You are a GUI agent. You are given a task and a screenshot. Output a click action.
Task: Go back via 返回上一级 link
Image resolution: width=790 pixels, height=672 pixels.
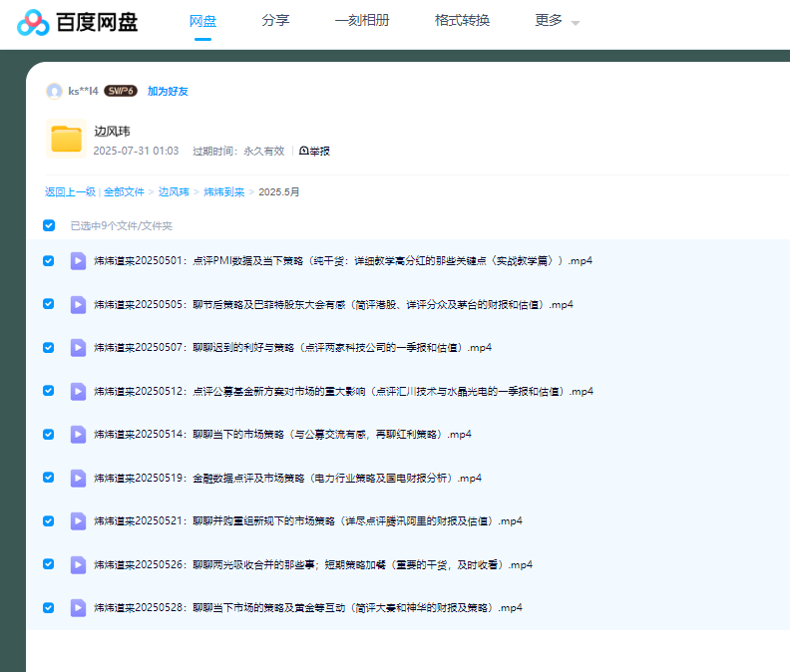point(70,191)
